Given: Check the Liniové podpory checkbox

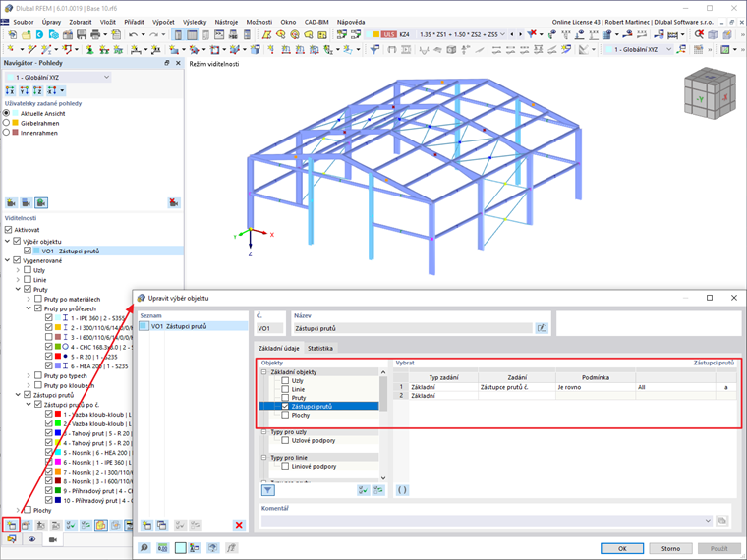Looking at the screenshot, I should [285, 467].
